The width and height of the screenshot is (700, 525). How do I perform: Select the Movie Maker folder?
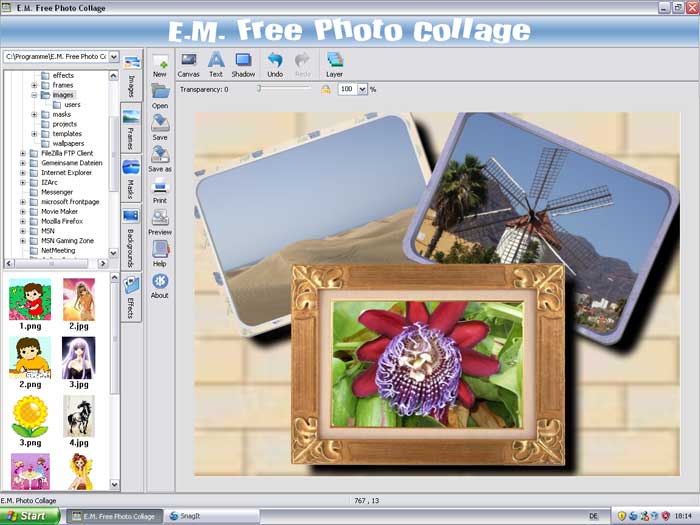(x=59, y=212)
